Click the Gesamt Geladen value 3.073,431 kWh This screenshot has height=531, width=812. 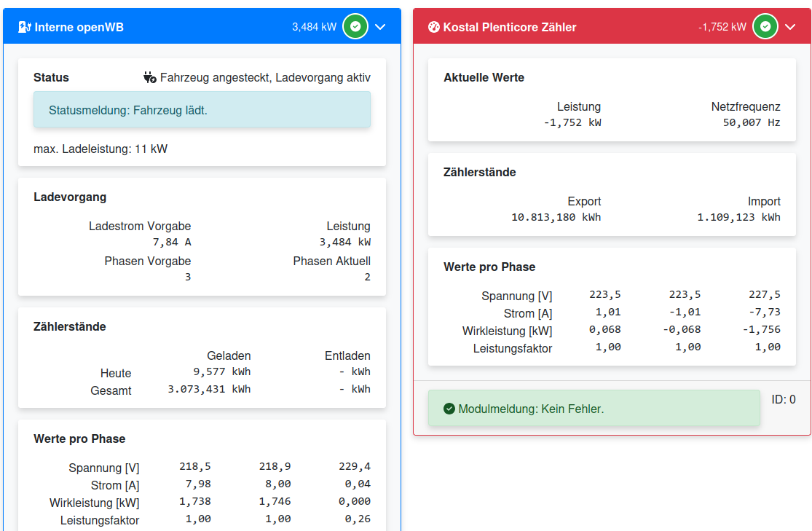(x=209, y=389)
